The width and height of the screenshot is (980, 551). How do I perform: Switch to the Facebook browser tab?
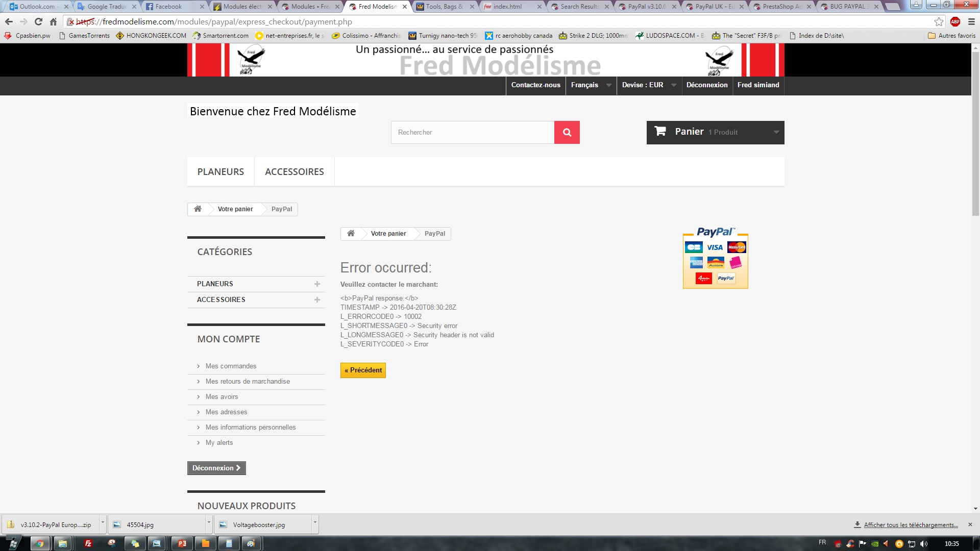(x=168, y=7)
